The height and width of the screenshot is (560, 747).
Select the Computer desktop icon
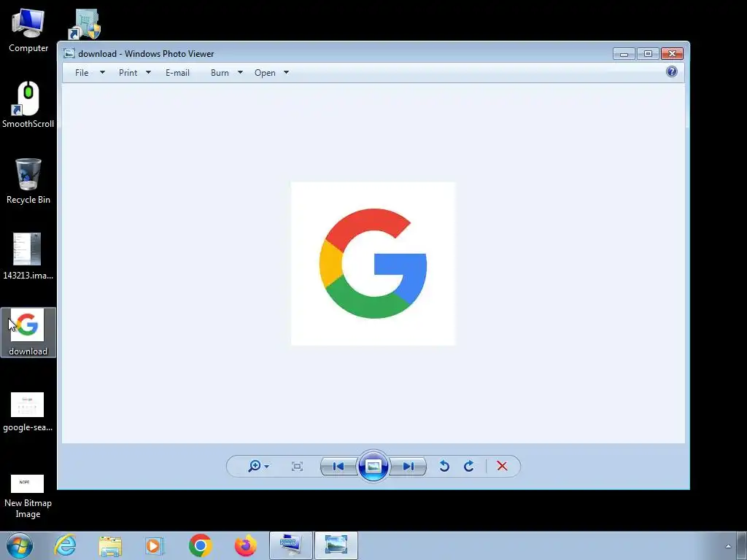click(x=28, y=31)
